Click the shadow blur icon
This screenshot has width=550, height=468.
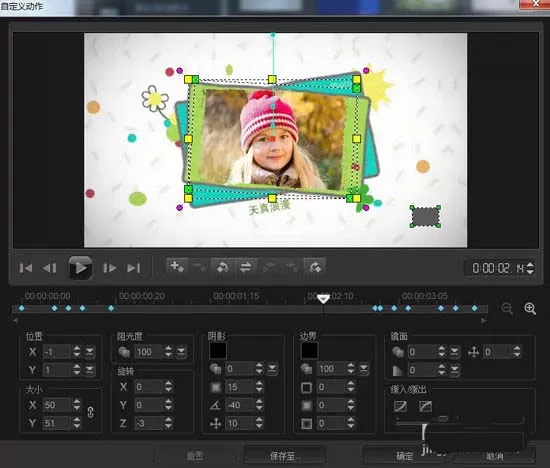pos(215,387)
